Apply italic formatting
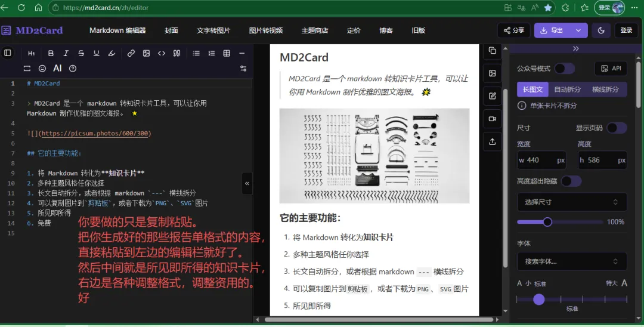 click(66, 53)
